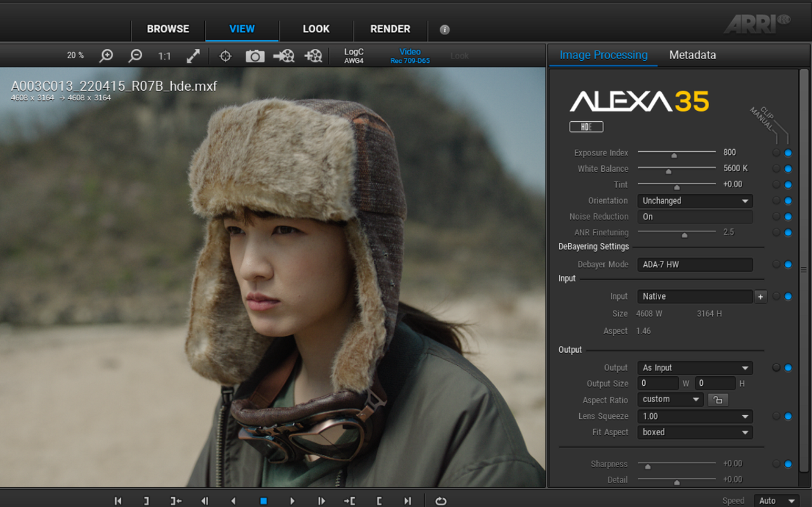Select the manual radio for Debayer Mode
The height and width of the screenshot is (507, 812).
[776, 264]
